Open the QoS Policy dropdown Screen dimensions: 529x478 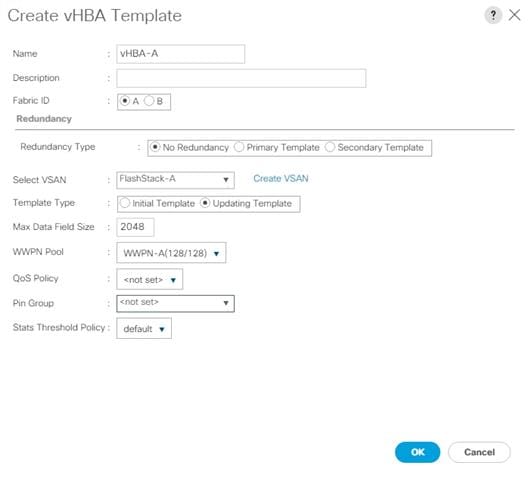(x=149, y=279)
